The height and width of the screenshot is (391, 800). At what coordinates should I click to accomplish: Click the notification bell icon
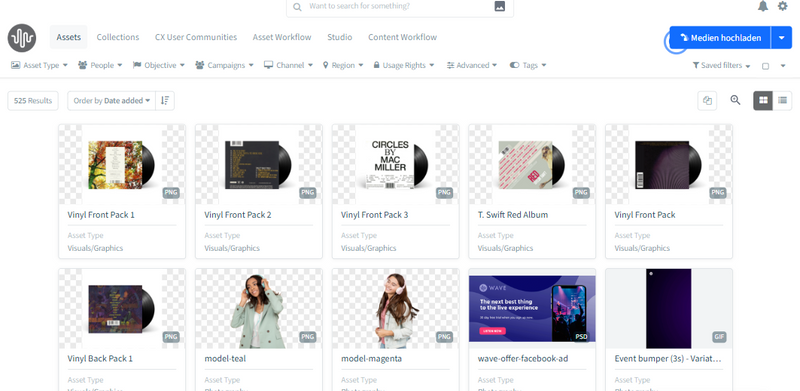pos(763,6)
